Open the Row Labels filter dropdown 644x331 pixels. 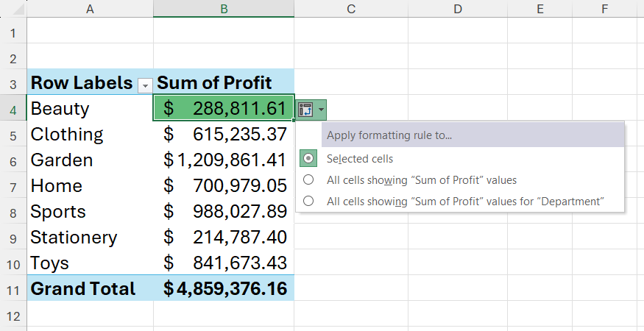[144, 85]
